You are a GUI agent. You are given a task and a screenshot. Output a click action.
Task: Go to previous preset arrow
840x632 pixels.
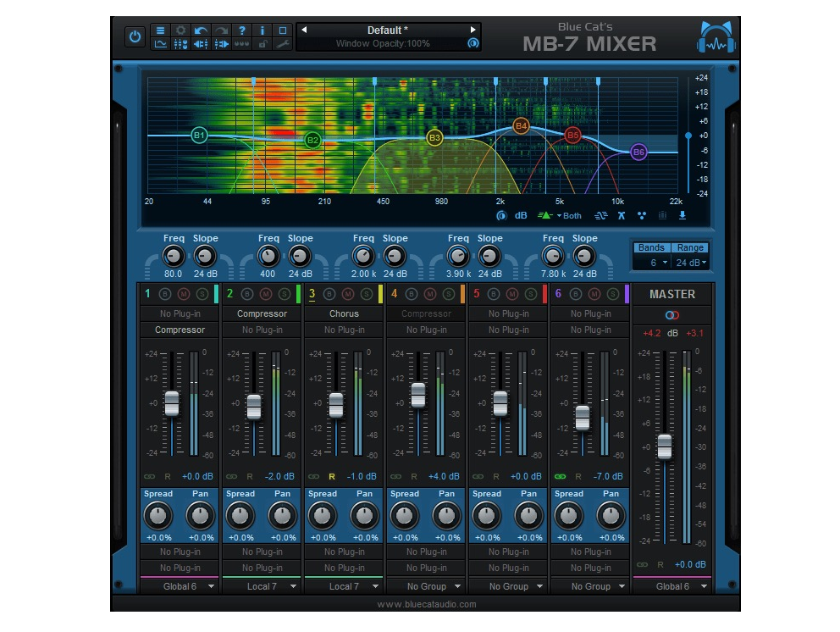[304, 30]
